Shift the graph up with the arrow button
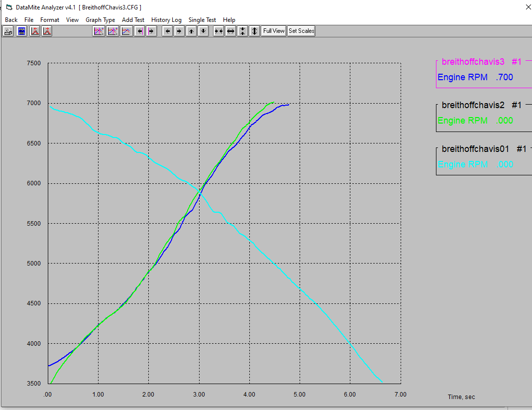 click(x=192, y=31)
